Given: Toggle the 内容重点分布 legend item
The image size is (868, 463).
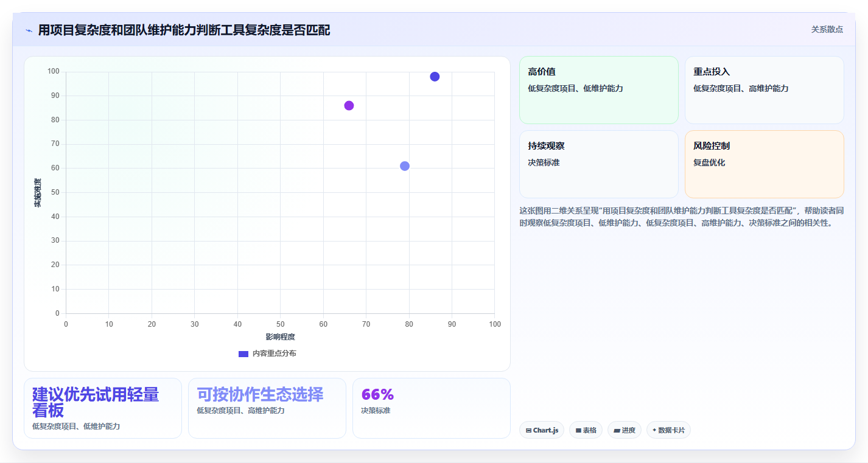Looking at the screenshot, I should pos(267,353).
